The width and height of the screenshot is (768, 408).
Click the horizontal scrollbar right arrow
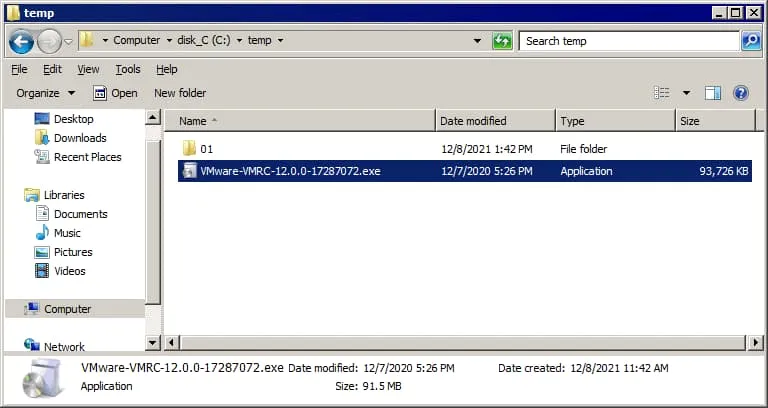pyautogui.click(x=756, y=343)
